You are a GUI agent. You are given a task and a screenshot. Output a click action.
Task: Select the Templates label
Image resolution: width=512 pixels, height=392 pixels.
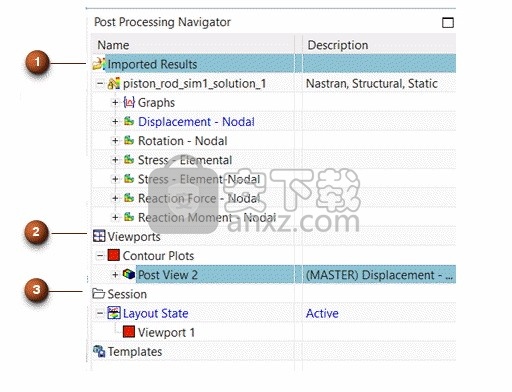click(135, 352)
